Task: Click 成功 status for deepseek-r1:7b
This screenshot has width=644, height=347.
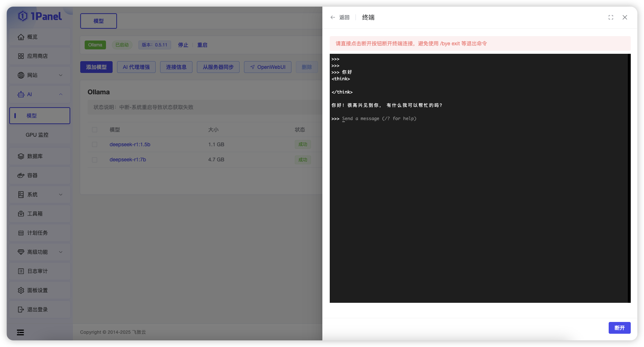Action: point(303,160)
